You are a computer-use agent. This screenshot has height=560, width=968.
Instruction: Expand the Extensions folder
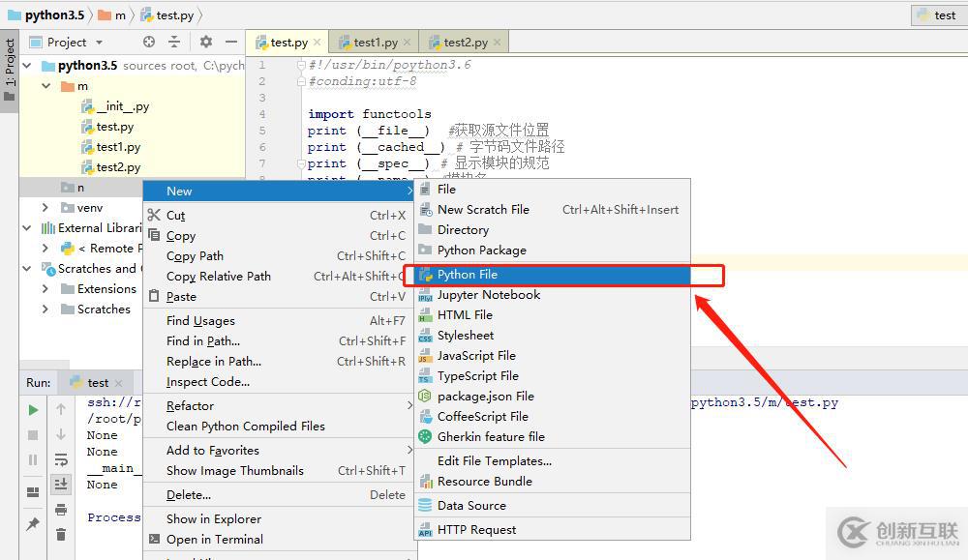(x=45, y=289)
